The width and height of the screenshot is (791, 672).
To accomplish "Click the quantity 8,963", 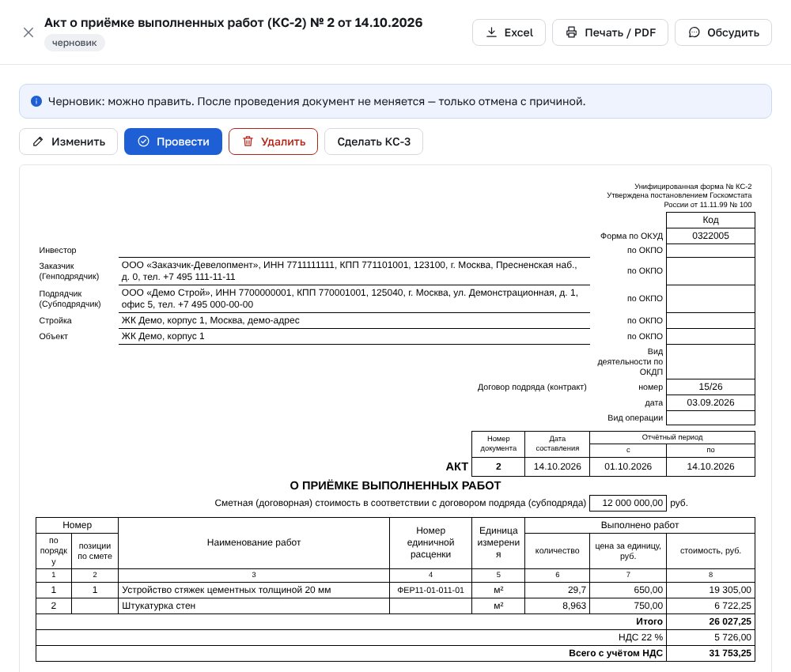I will coord(557,606).
